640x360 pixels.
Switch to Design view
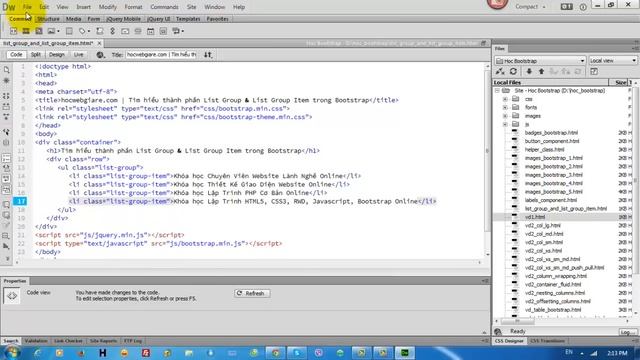[x=57, y=55]
